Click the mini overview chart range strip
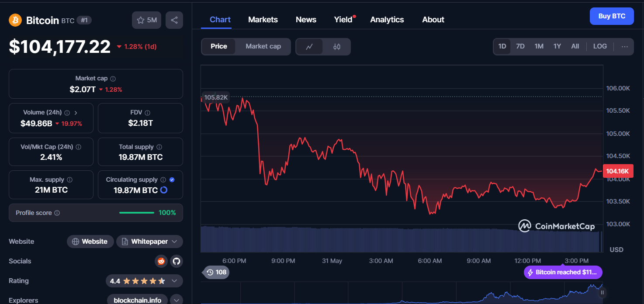644x304 pixels. click(x=402, y=293)
